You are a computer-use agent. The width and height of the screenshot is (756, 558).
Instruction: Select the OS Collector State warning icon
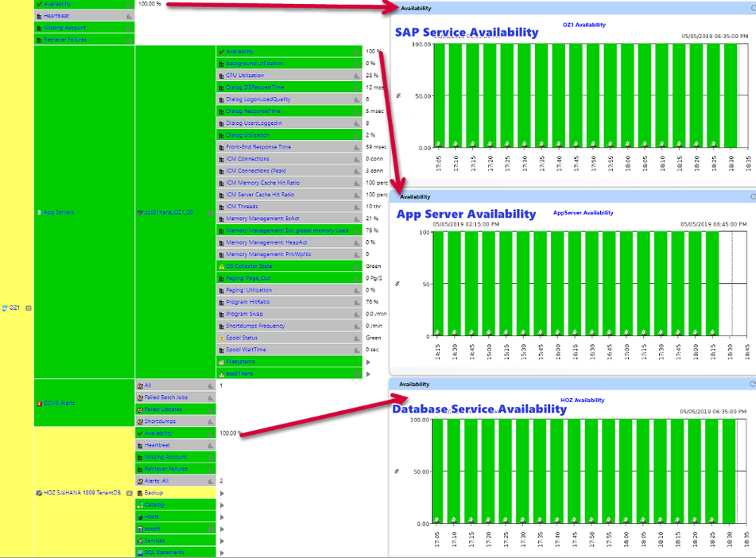[220, 265]
